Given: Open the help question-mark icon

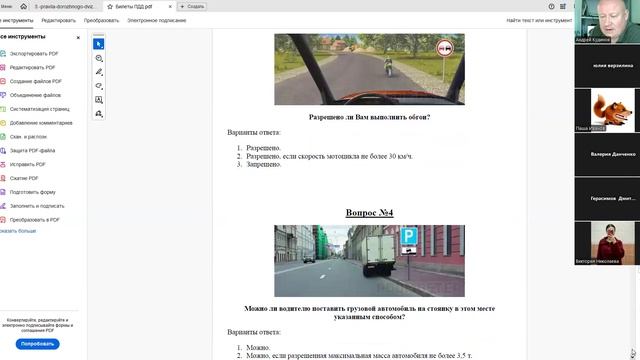Looking at the screenshot, I should click(x=551, y=7).
